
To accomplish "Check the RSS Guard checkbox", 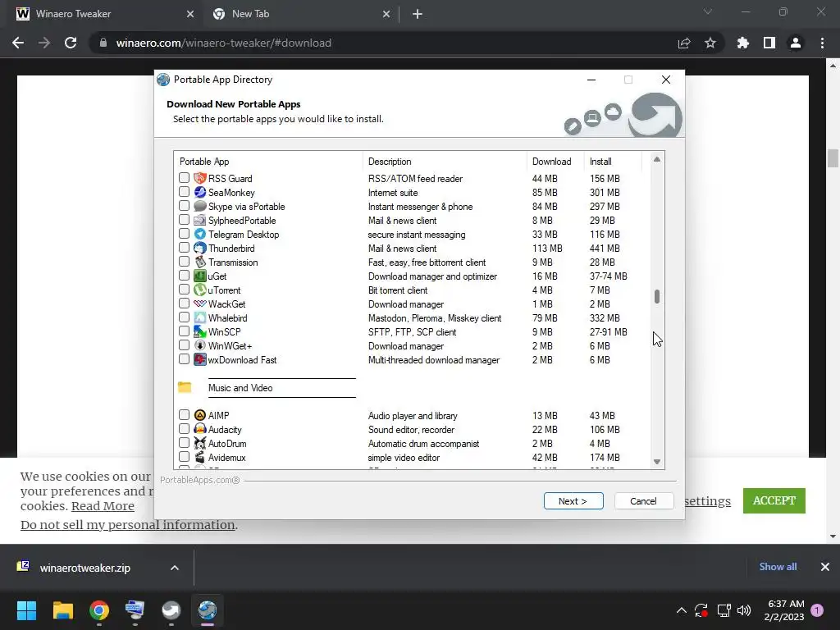I will pos(184,177).
